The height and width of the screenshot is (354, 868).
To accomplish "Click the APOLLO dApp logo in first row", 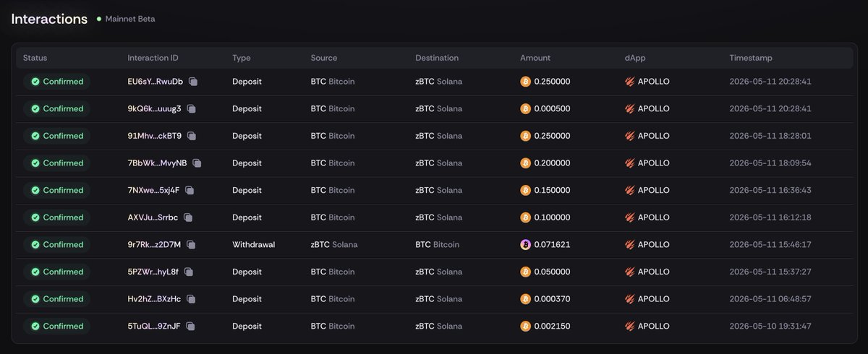I will 630,82.
